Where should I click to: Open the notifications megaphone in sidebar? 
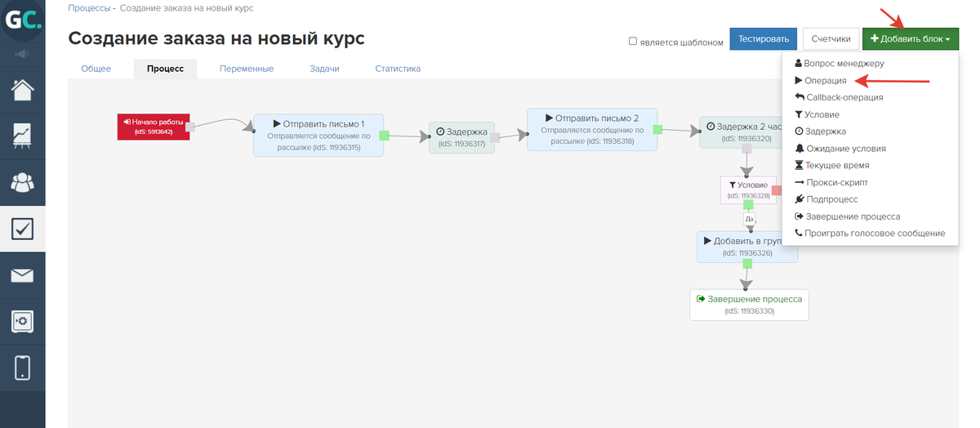(x=22, y=54)
